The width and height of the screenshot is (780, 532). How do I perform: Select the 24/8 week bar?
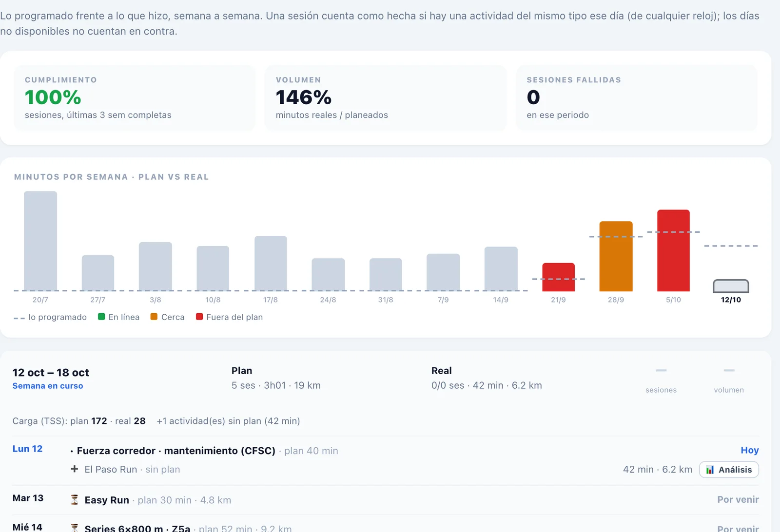pos(328,275)
